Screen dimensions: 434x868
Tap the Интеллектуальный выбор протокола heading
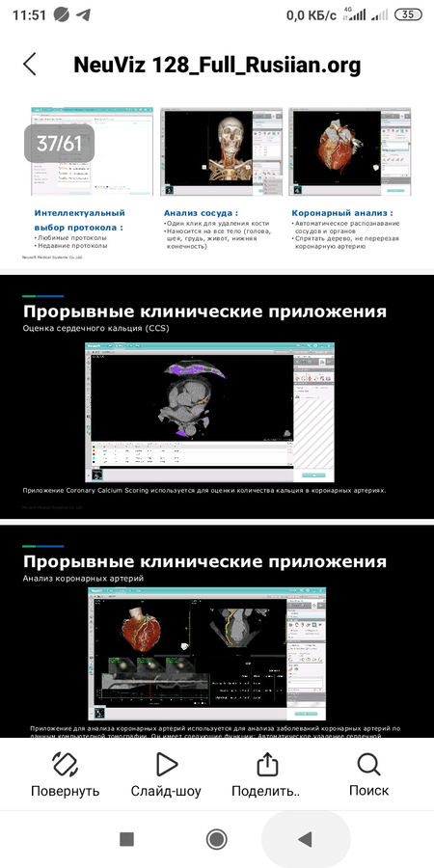pos(80,220)
